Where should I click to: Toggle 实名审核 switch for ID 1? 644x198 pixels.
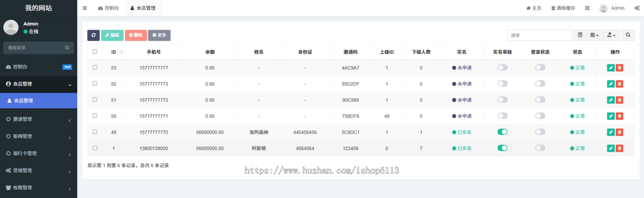coord(502,148)
